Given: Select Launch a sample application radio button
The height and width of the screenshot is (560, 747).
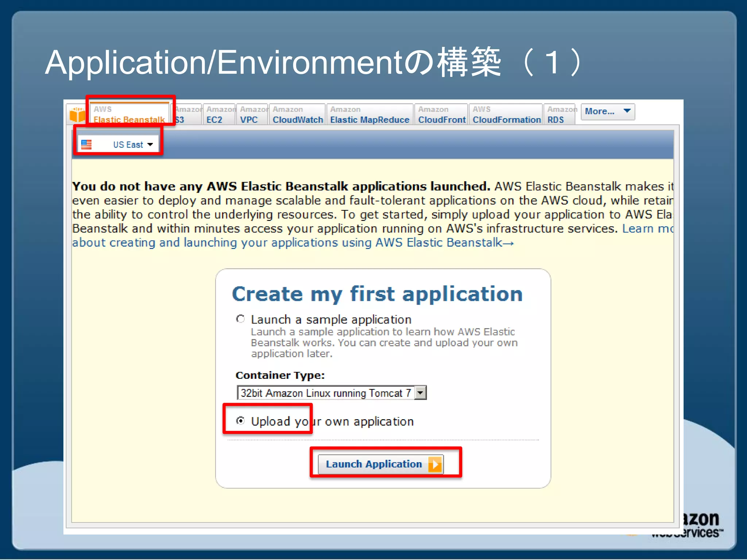Looking at the screenshot, I should pos(240,319).
